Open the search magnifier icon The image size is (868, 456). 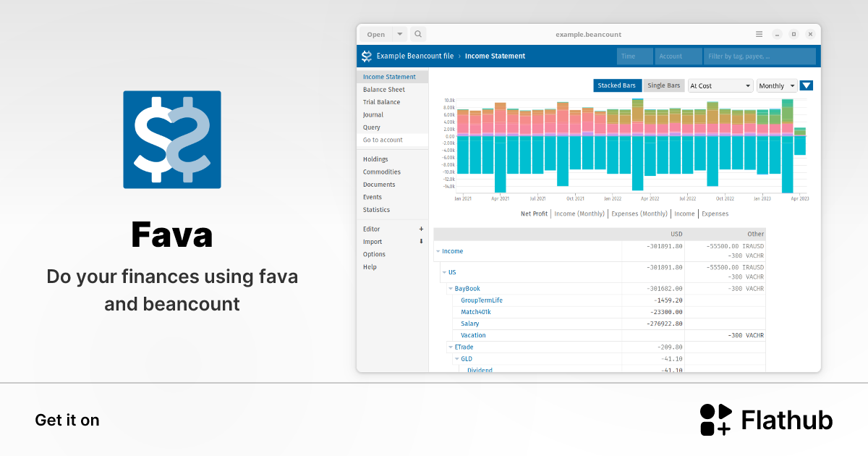[418, 34]
